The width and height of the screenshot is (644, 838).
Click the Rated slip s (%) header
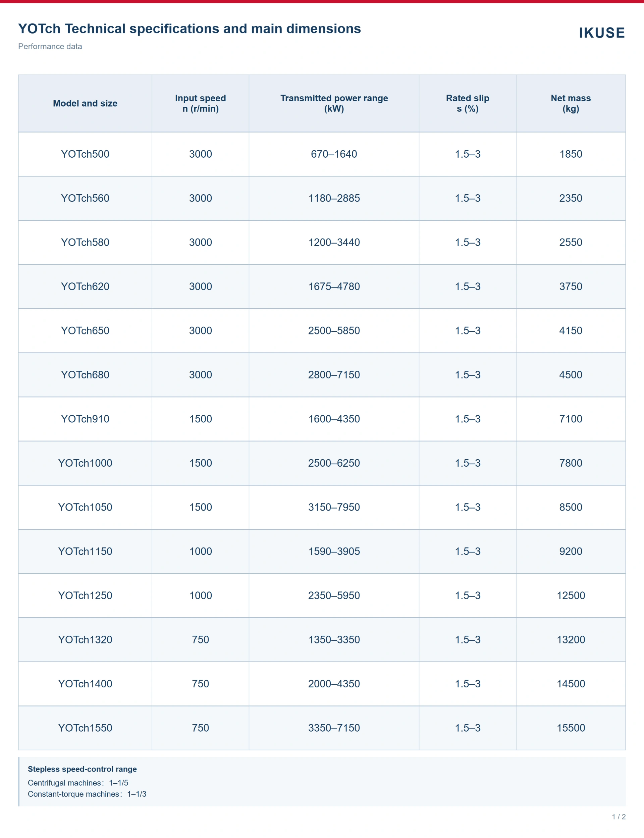point(467,104)
